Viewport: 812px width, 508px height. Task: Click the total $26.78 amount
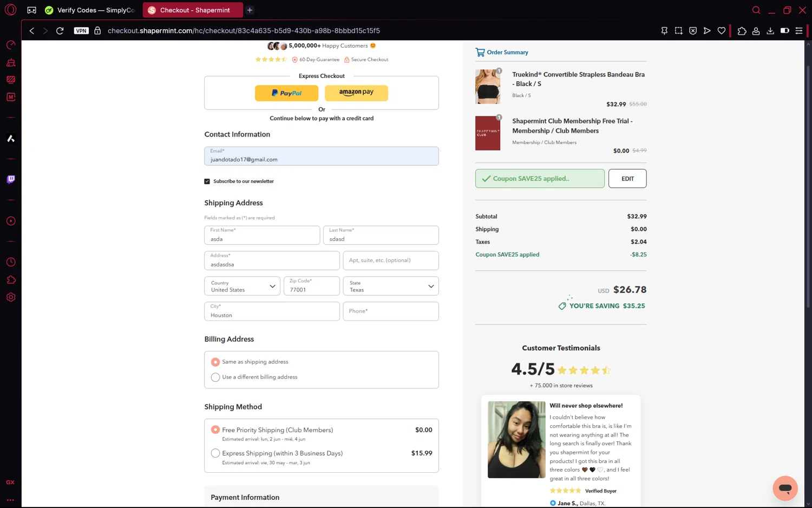[630, 290]
